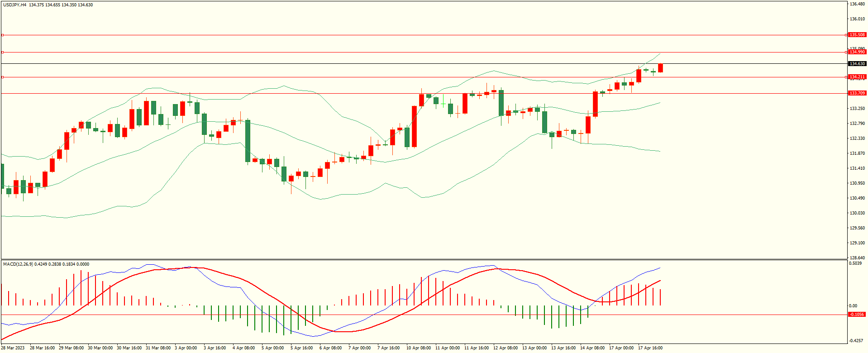The width and height of the screenshot is (868, 353).
Task: Click the 4 Apr 08:00 time label
Action: (243, 348)
